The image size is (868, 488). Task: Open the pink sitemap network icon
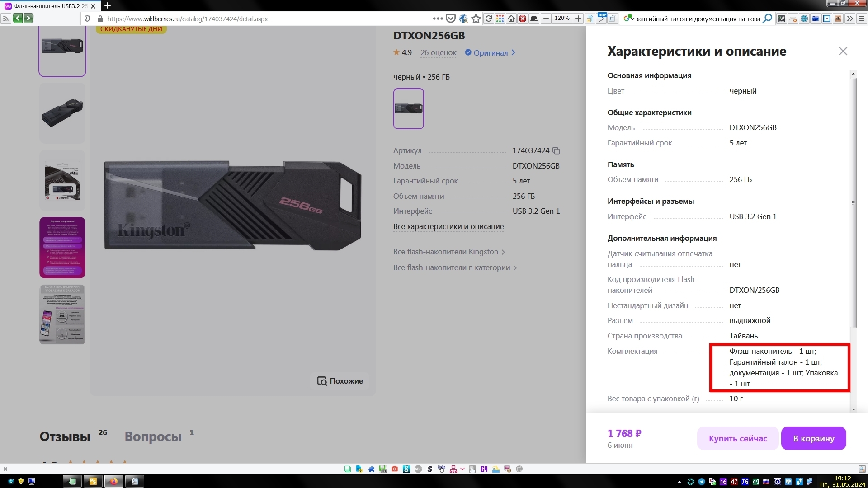coord(453,469)
